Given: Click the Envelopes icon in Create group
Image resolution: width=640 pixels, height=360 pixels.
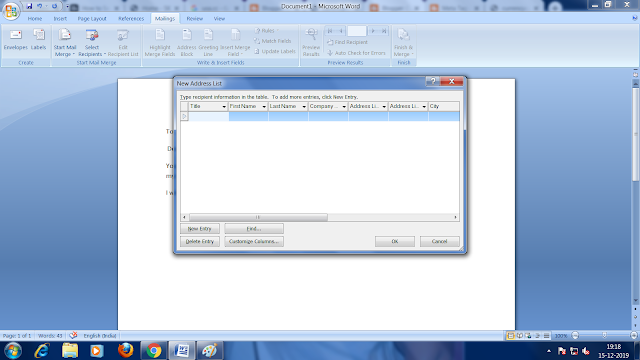Looking at the screenshot, I should coord(16,40).
